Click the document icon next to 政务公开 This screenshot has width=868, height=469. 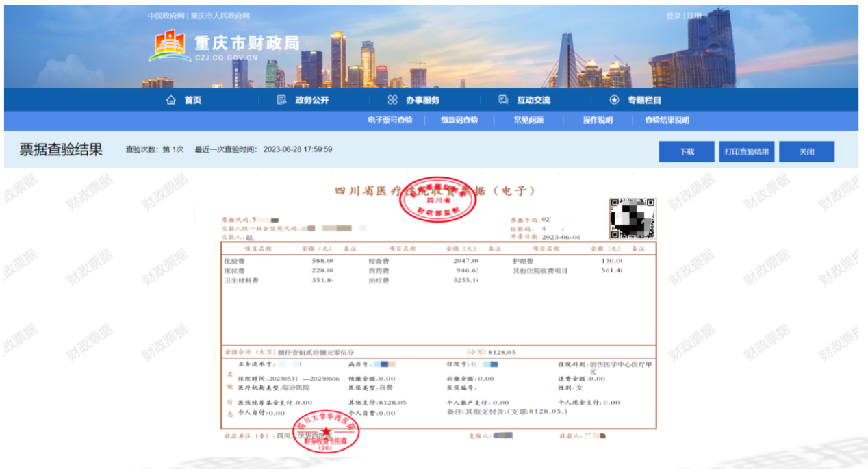(281, 100)
